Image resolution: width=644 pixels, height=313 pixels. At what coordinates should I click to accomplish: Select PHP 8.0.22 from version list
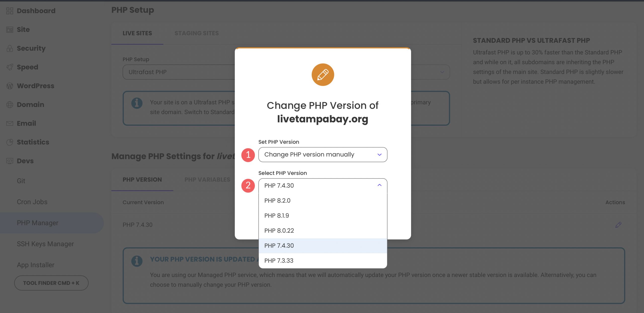323,230
